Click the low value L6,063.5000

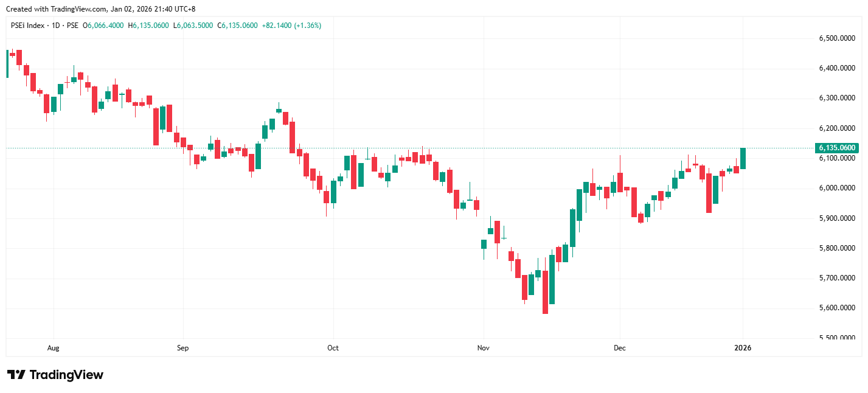[193, 26]
